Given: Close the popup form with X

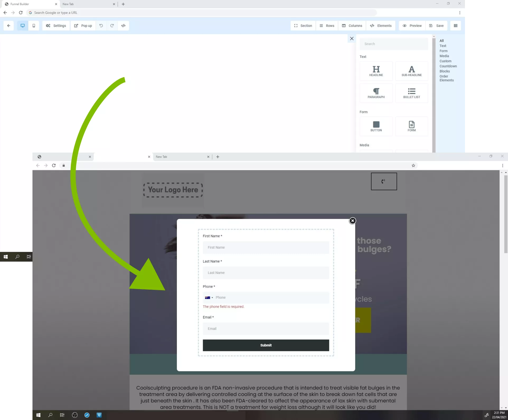Looking at the screenshot, I should coord(352,221).
